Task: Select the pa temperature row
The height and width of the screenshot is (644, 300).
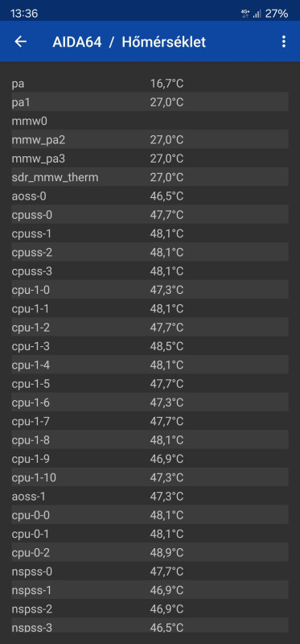Action: 150,85
